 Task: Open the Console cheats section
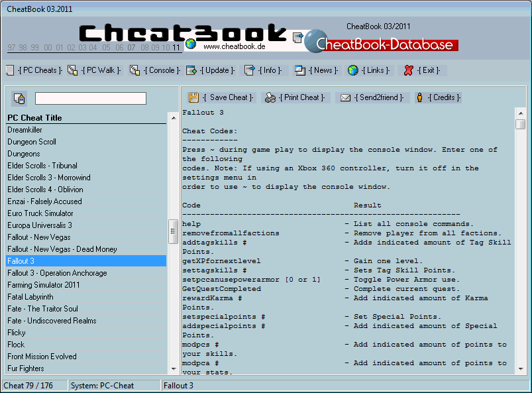162,70
